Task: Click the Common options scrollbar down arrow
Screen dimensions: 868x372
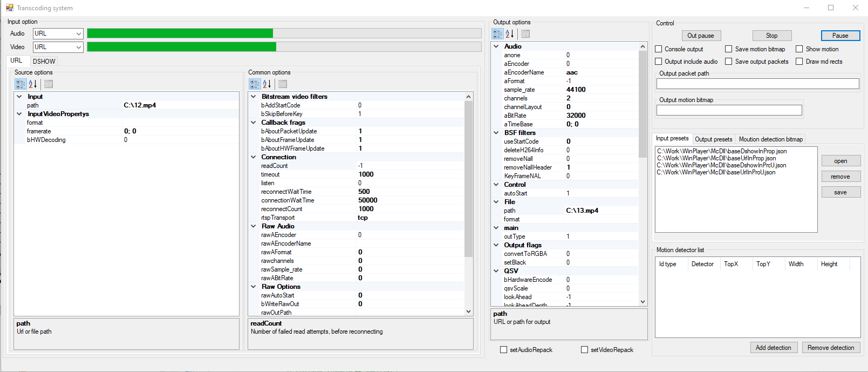Action: pos(468,312)
